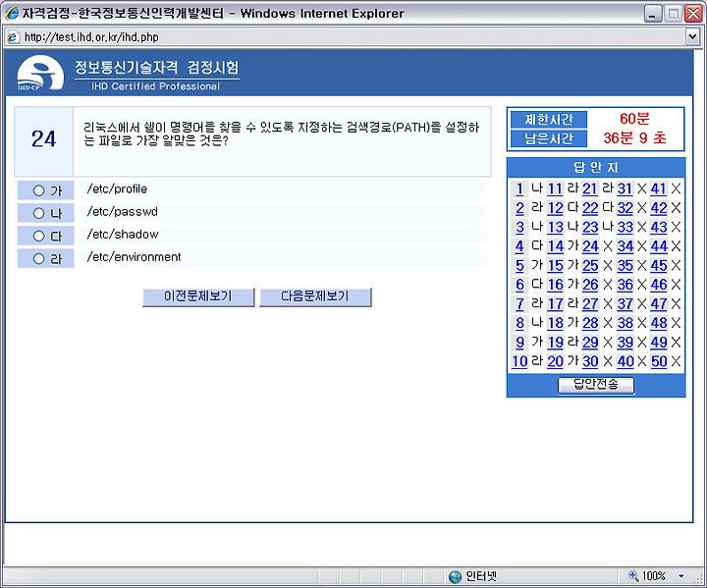This screenshot has width=707, height=588.
Task: Click the 인터넷 status bar text
Action: tap(480, 576)
